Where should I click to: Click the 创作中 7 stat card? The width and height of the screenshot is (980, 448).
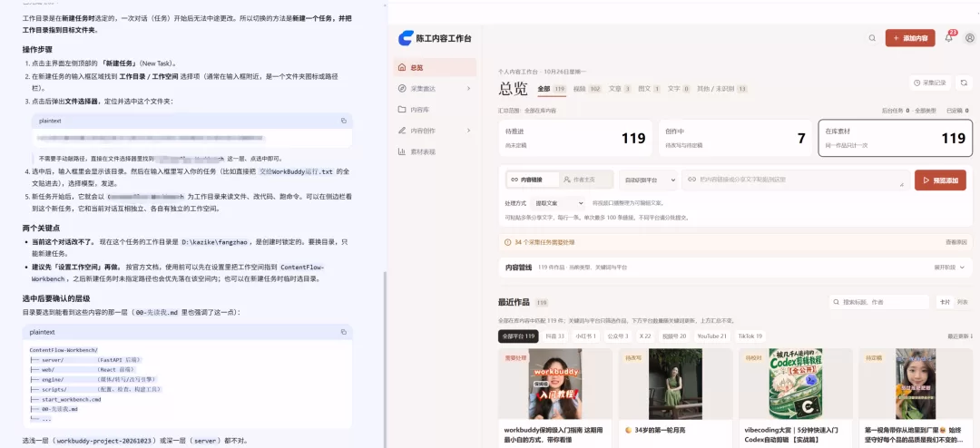tap(735, 138)
